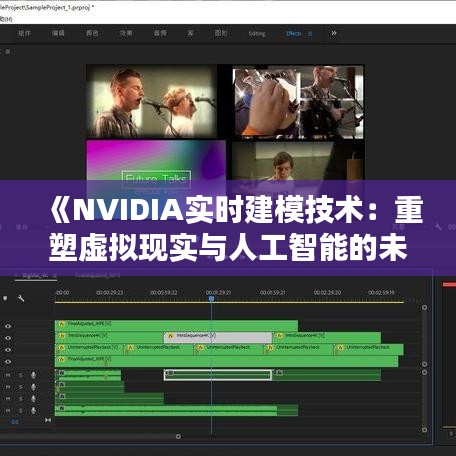Viewport: 456px width, 456px height.
Task: Open timeline display settings wrench
Action: [21, 298]
